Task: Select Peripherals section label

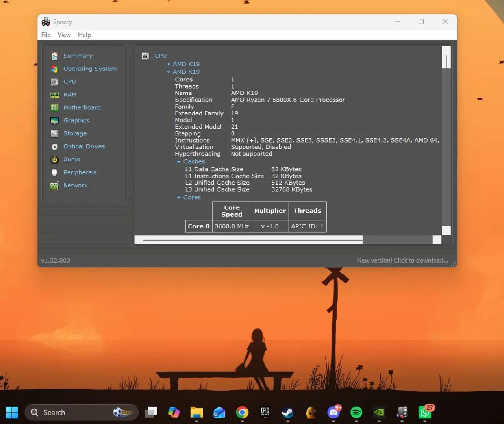Action: (x=80, y=172)
